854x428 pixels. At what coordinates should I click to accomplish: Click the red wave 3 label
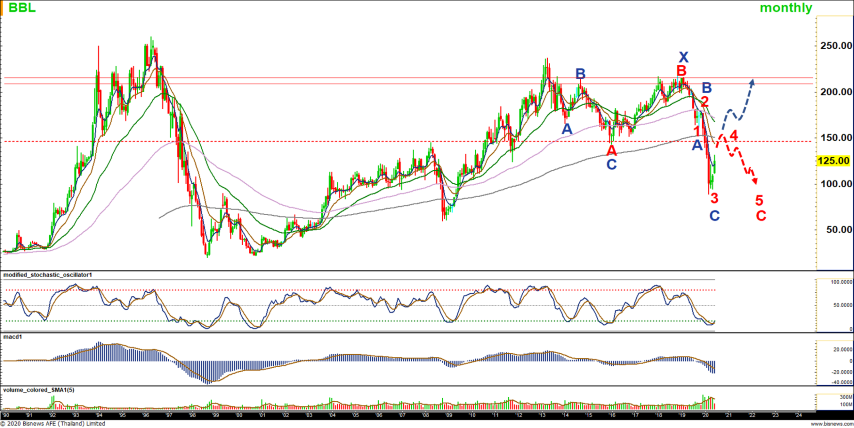coord(714,198)
